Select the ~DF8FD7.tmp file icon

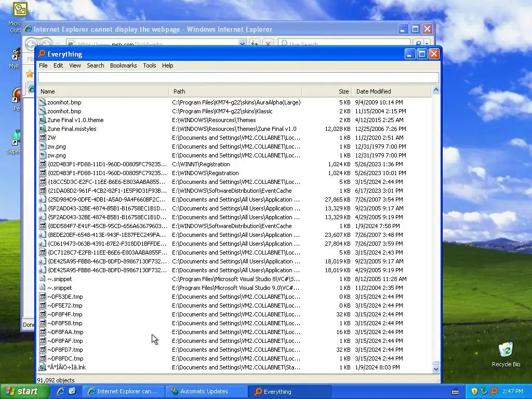pos(43,350)
